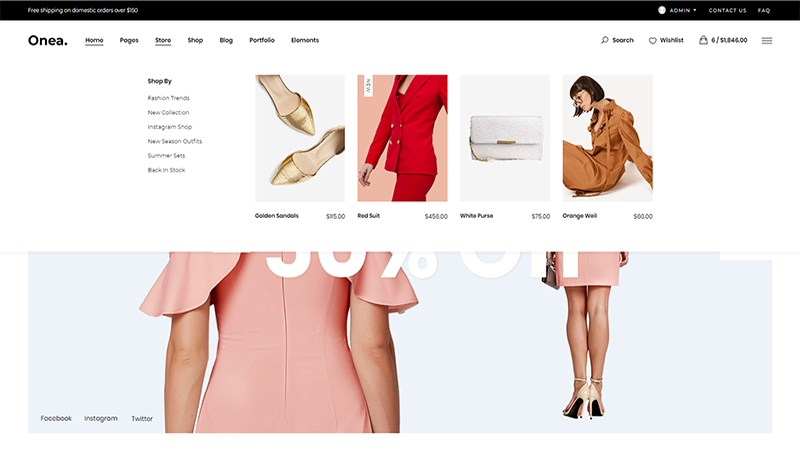Click the search magnifier icon

click(x=604, y=41)
